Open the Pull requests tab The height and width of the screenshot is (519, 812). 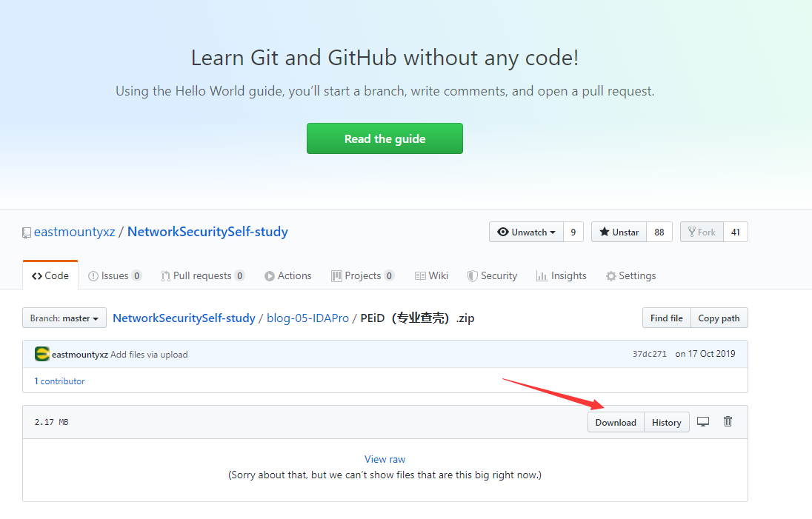pyautogui.click(x=202, y=276)
